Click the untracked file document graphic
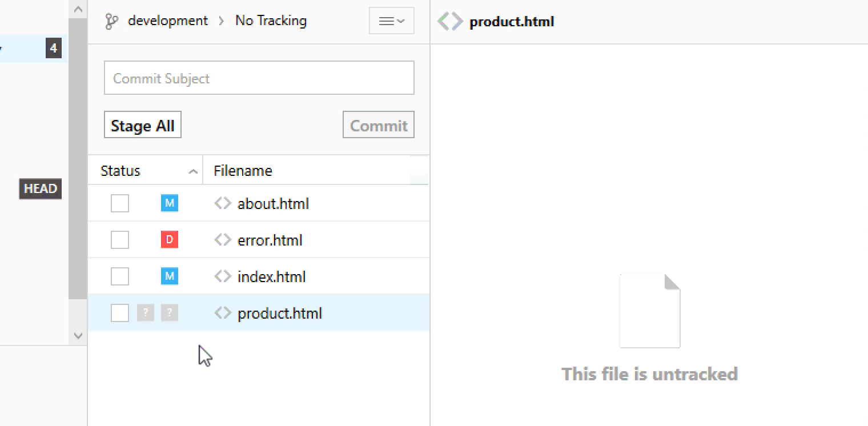The height and width of the screenshot is (426, 868). click(650, 310)
